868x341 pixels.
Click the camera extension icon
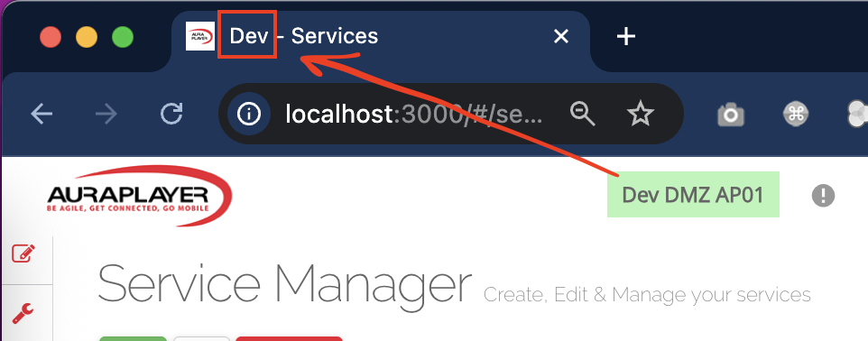pyautogui.click(x=731, y=115)
